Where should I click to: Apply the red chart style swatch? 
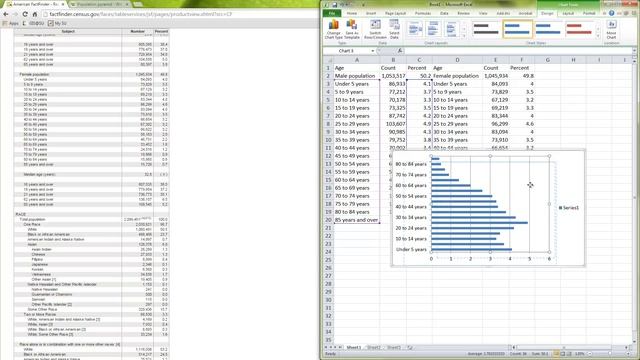(x=579, y=29)
